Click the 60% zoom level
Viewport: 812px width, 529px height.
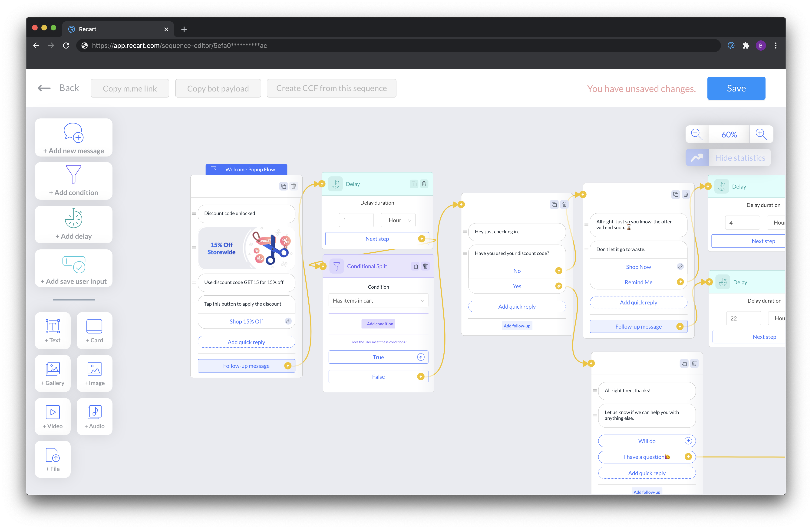click(x=729, y=134)
